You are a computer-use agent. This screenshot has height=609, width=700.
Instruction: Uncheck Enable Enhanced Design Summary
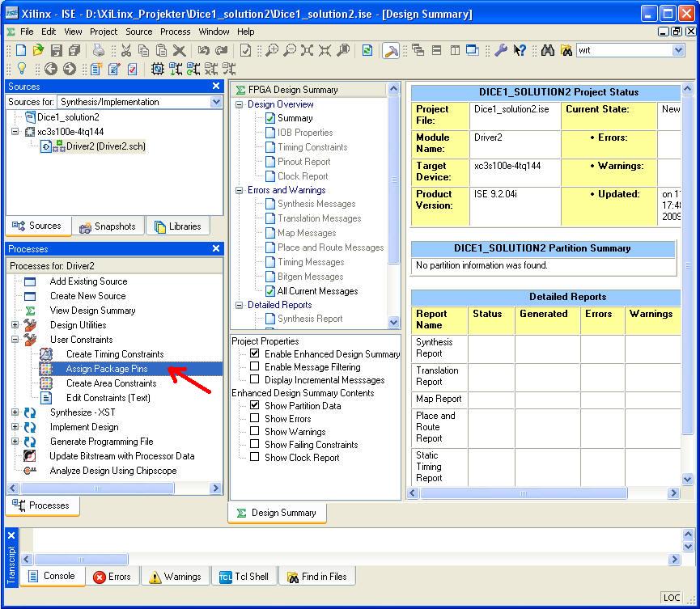coord(254,353)
